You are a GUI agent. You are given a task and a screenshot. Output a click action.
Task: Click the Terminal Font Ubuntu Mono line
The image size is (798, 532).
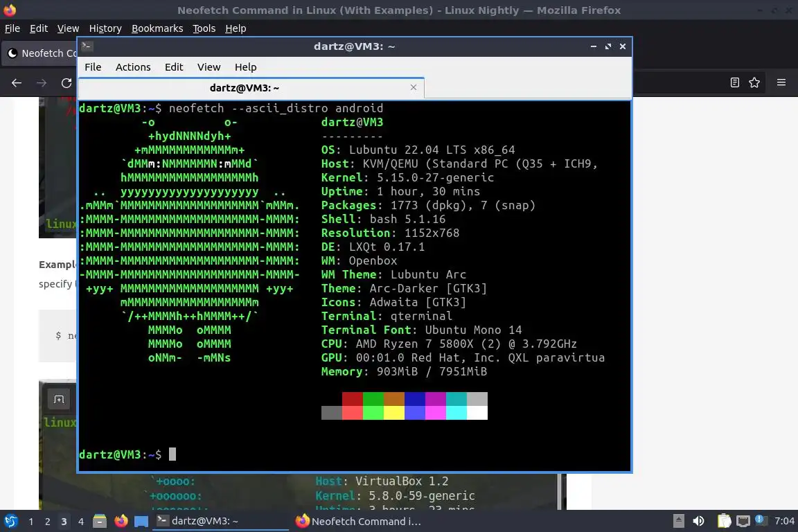point(421,330)
